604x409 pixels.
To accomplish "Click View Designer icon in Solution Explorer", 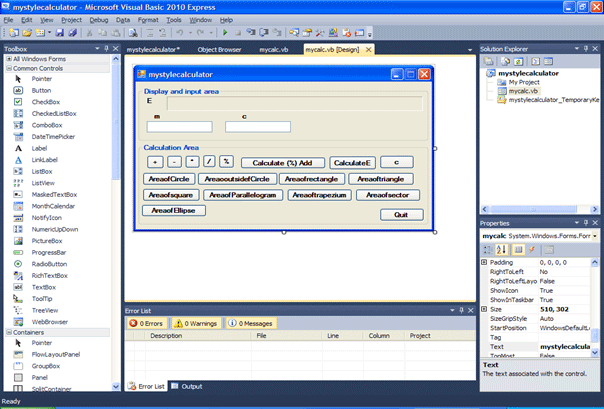I will [x=548, y=61].
